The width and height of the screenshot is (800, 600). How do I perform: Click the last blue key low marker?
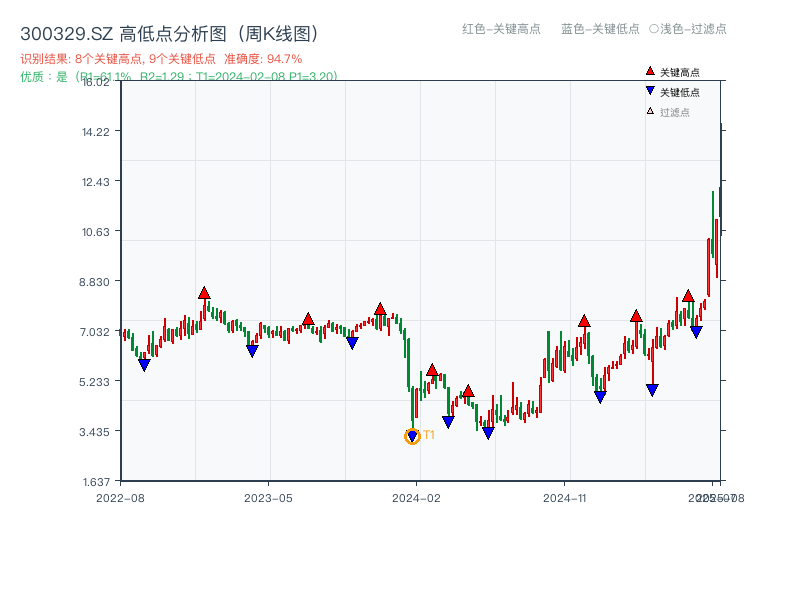[x=696, y=332]
